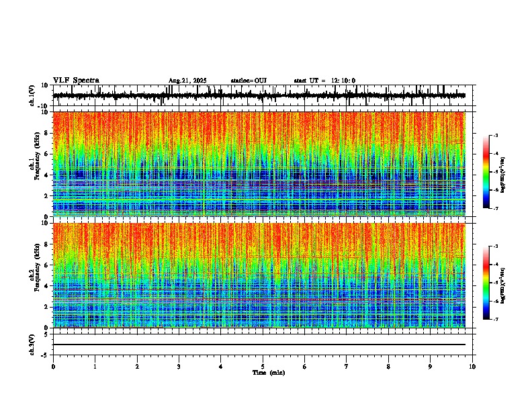Click the ch.2 spectrogram color scale bar
The width and height of the screenshot is (532, 411).
(486, 283)
